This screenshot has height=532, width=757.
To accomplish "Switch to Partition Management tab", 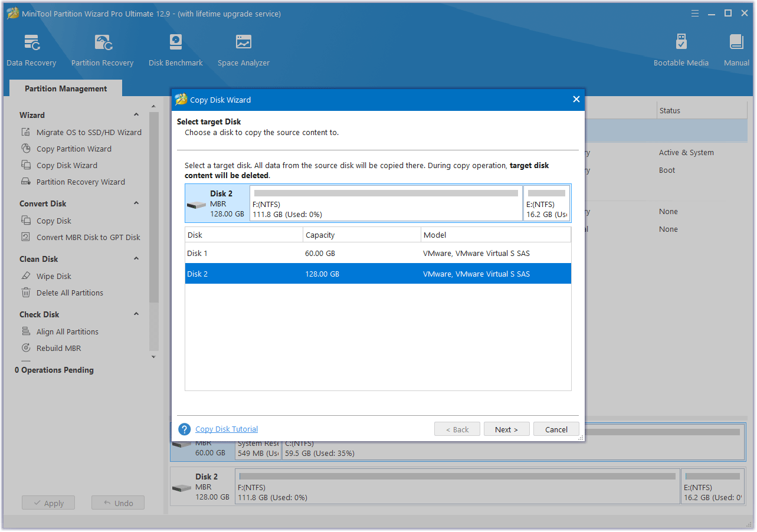I will 66,88.
